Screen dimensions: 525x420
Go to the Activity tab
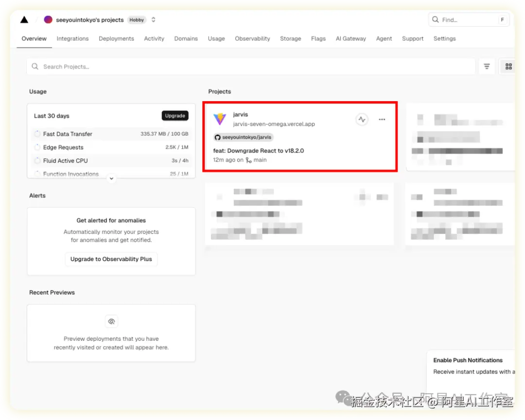154,38
